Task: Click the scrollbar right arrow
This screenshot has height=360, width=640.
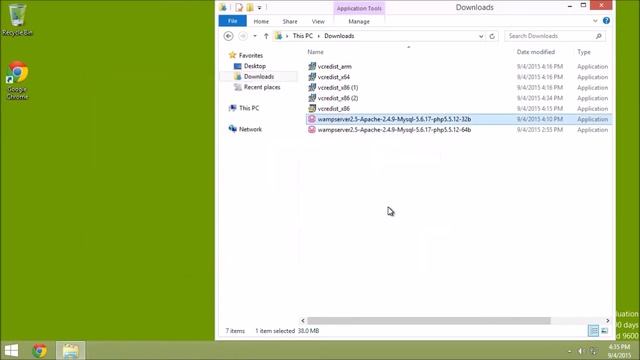Action: pos(608,321)
